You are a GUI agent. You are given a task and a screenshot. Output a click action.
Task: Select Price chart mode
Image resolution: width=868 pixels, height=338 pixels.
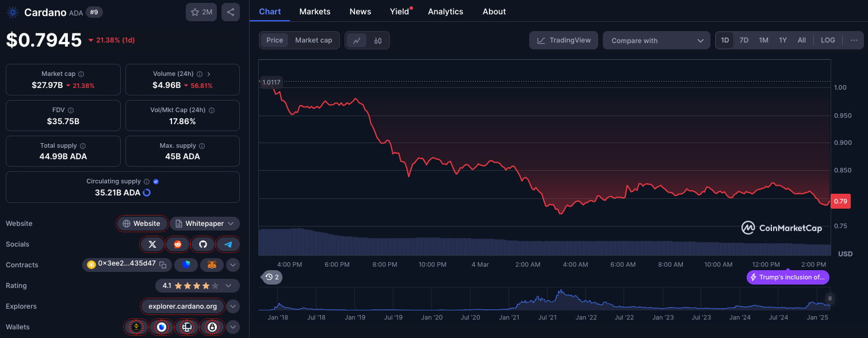274,40
